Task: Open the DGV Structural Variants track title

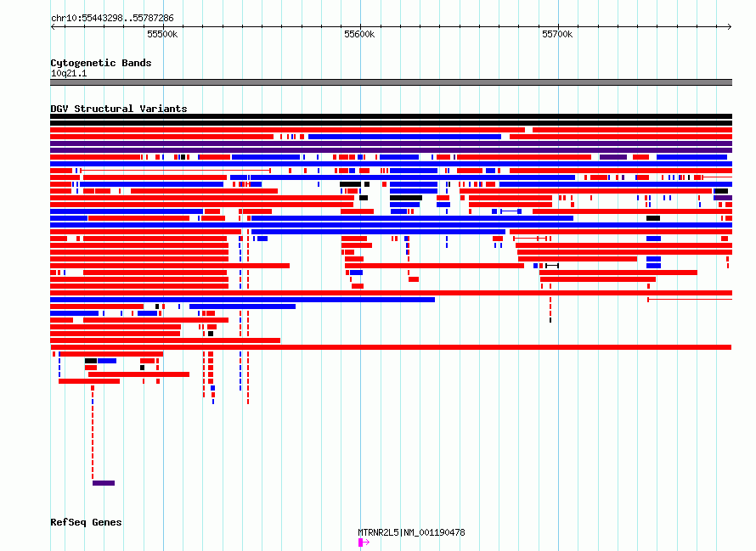Action: tap(119, 109)
